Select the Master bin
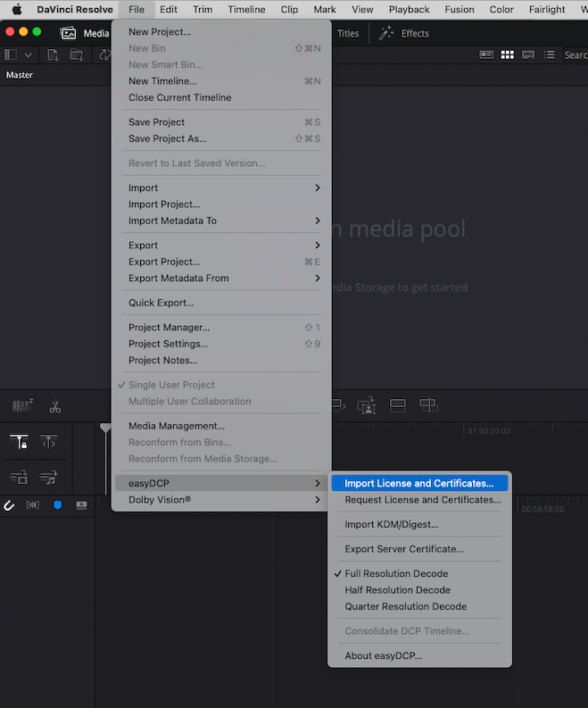Viewport: 588px width, 708px height. point(20,75)
